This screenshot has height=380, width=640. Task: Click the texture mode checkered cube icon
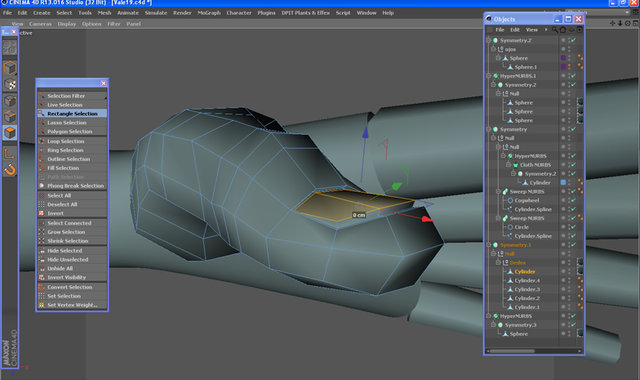pos(10,84)
